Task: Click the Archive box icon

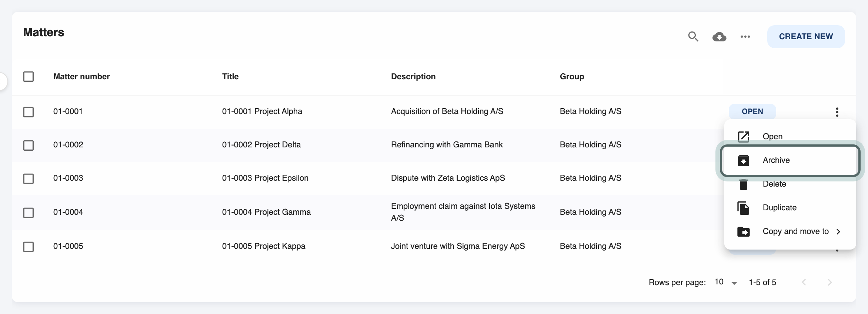Action: pos(744,160)
